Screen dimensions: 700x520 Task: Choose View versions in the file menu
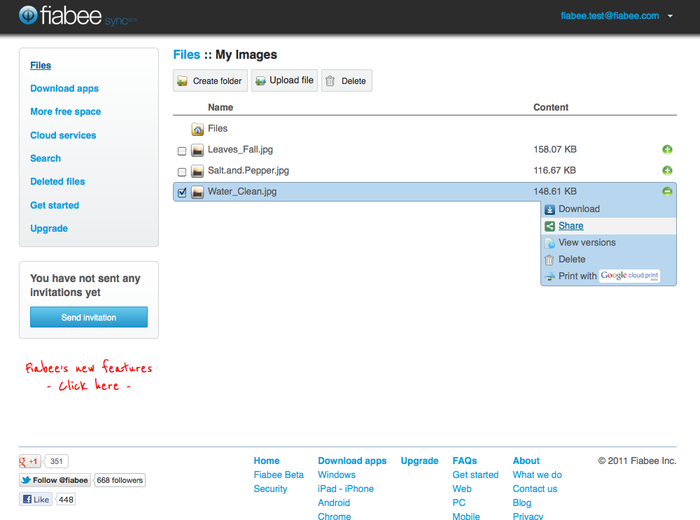[x=586, y=243]
